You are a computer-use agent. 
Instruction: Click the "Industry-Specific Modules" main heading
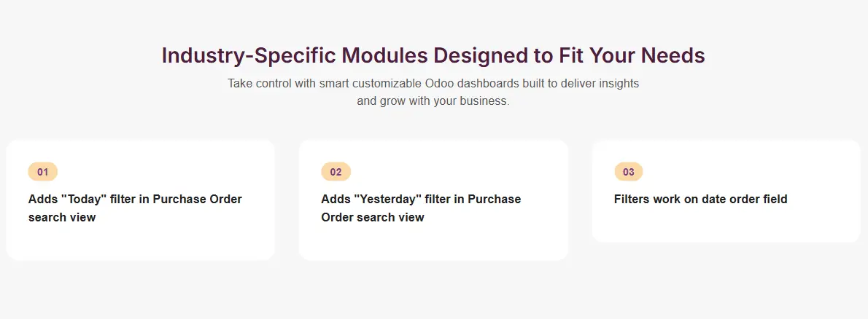[x=433, y=55]
